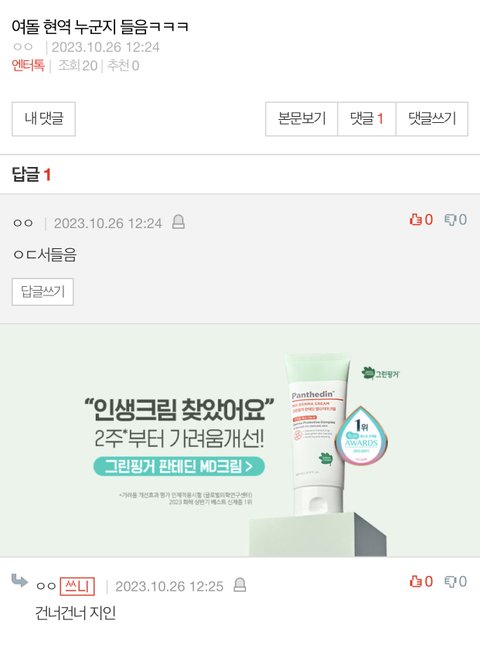Click the 답글쓰기 button under first comment
Viewport: 480px width, 648px height.
(43, 292)
